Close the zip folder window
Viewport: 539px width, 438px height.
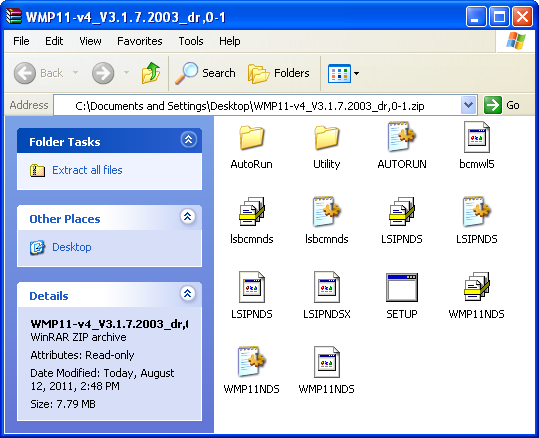[522, 16]
